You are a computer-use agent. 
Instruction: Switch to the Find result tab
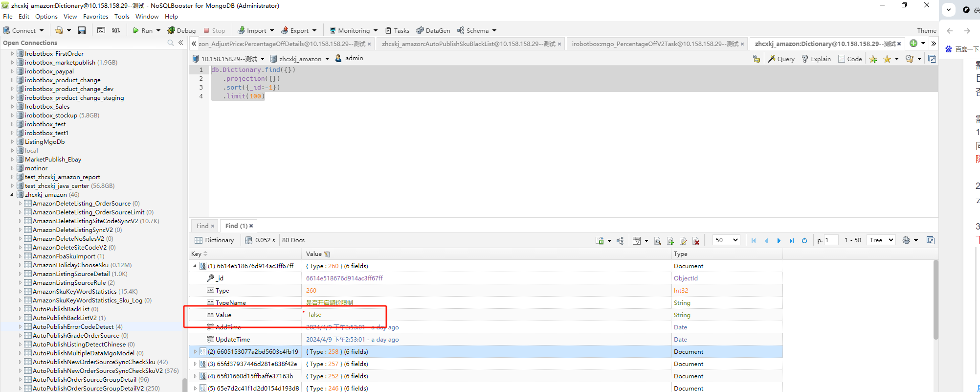point(202,226)
